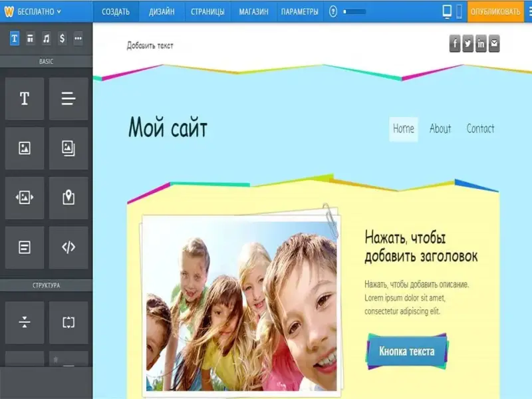Image resolution: width=532 pixels, height=399 pixels.
Task: Select the Divider structure element
Action: 25,323
